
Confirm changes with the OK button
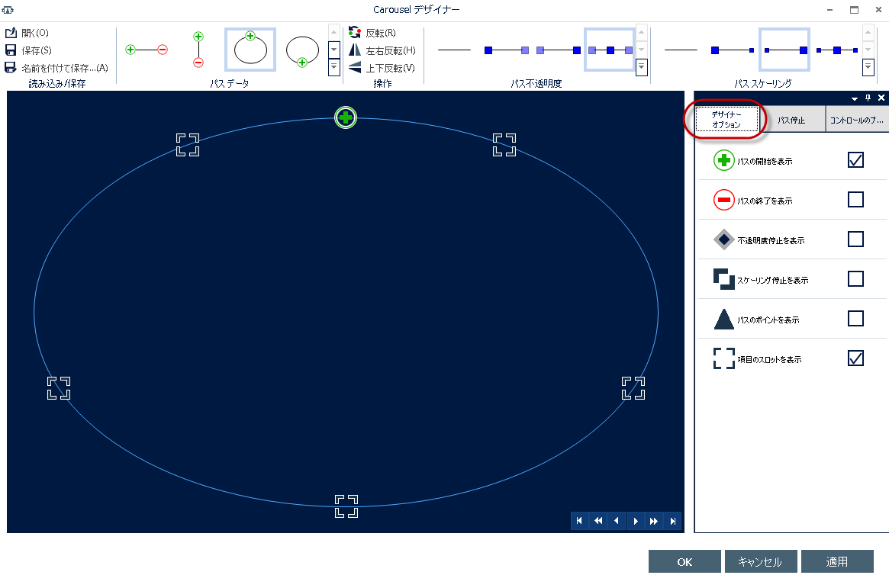(684, 561)
